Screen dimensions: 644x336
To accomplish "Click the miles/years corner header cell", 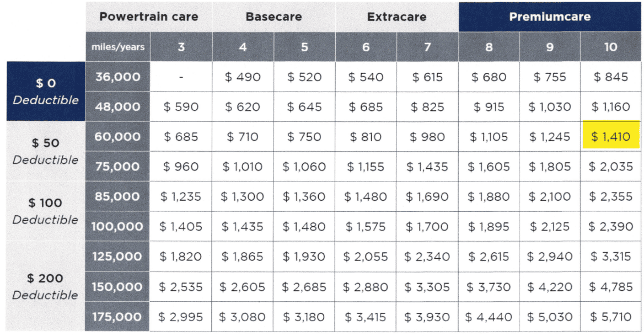I will [x=118, y=47].
